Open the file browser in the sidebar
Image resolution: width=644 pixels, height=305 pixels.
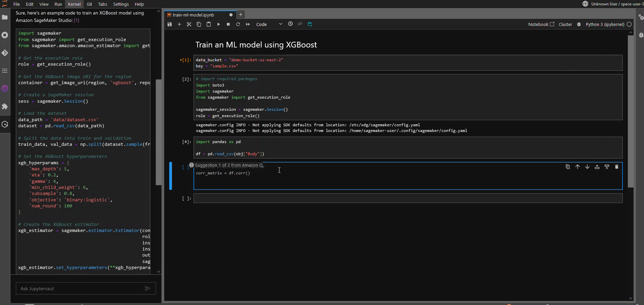pyautogui.click(x=5, y=18)
